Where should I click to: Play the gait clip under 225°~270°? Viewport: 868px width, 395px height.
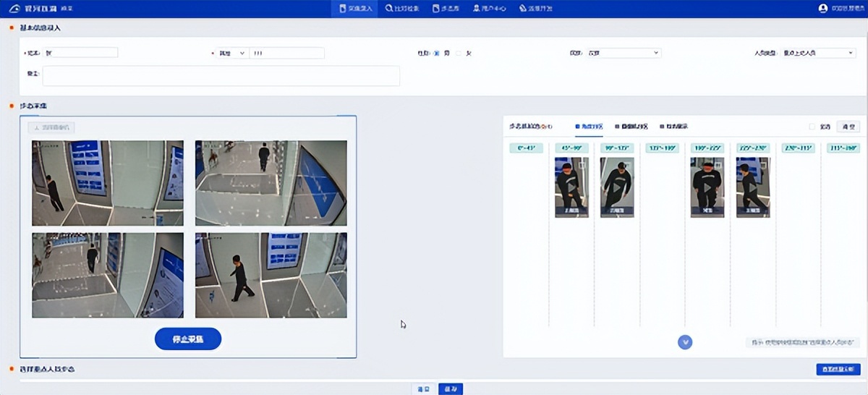coord(752,187)
